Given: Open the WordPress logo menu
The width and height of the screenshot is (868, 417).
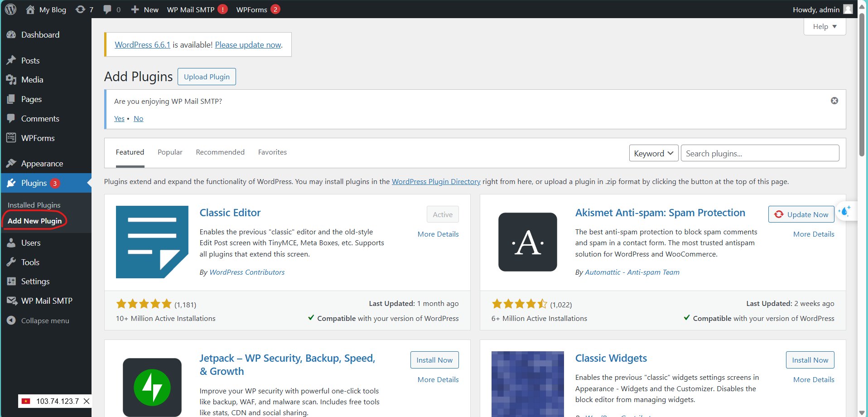Looking at the screenshot, I should point(10,9).
